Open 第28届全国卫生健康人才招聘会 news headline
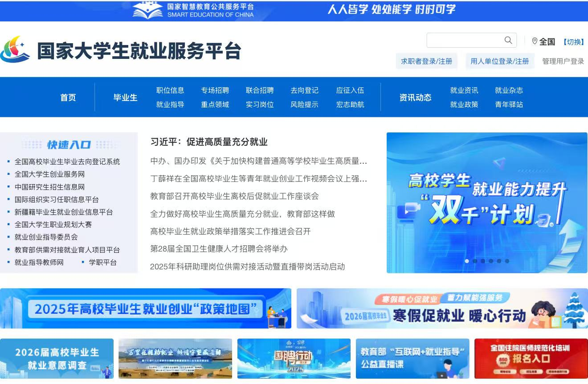 [x=219, y=249]
